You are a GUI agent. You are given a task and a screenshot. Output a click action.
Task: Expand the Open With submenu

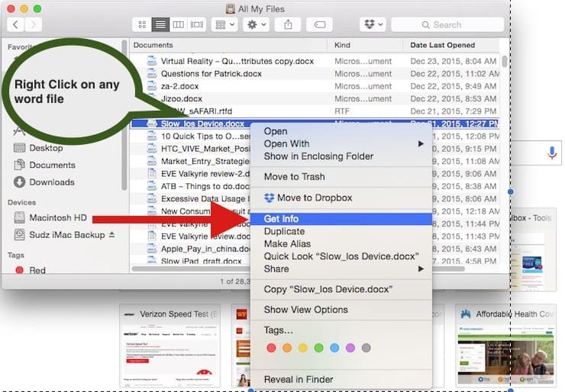341,144
